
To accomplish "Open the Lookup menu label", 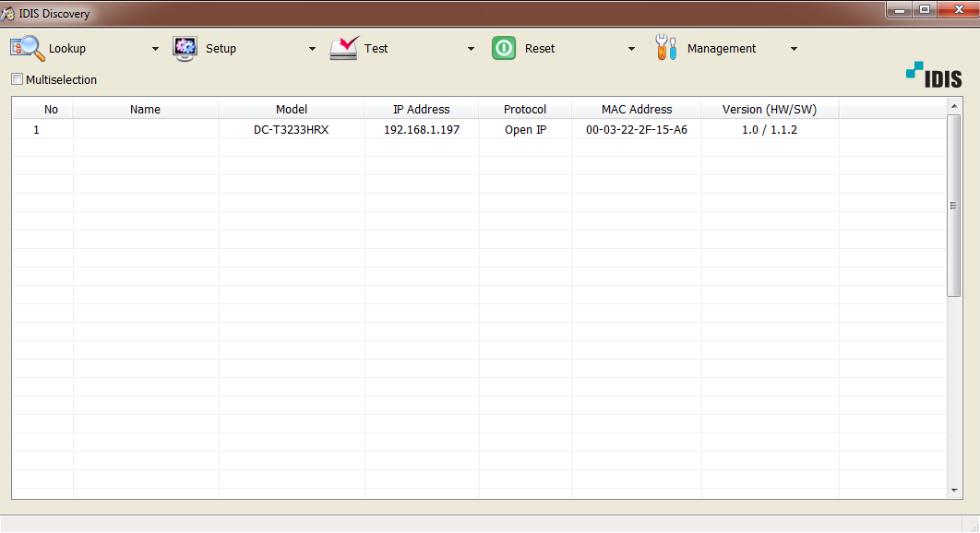I will [66, 49].
